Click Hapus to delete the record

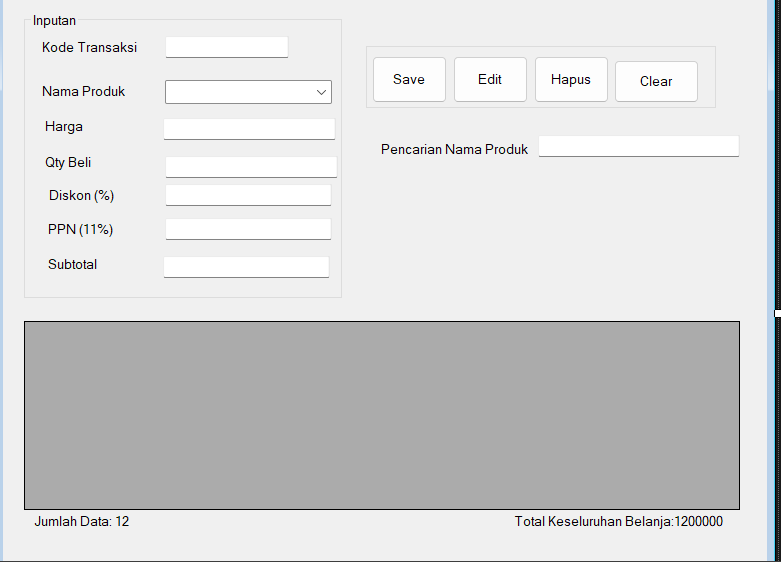(571, 80)
